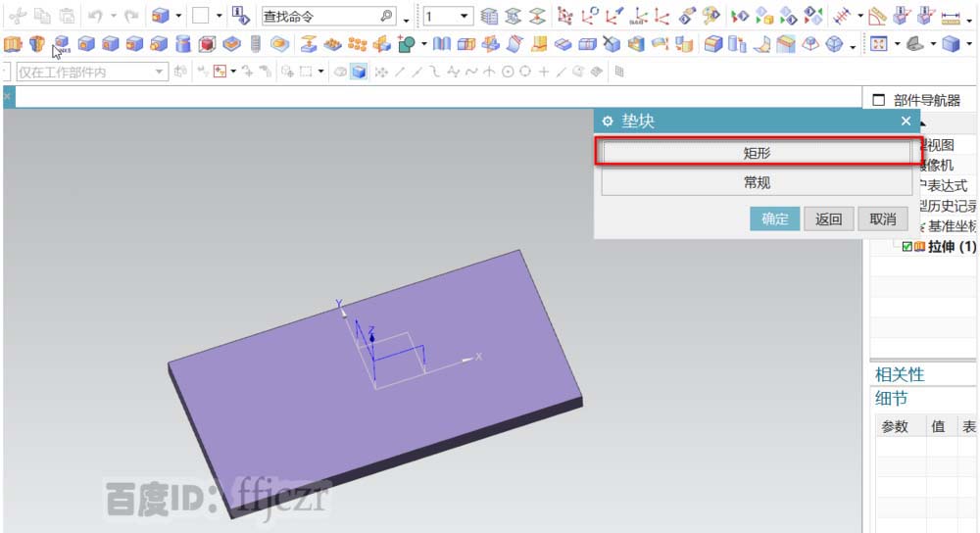Click the shaded cube rendering style icon

(951, 44)
